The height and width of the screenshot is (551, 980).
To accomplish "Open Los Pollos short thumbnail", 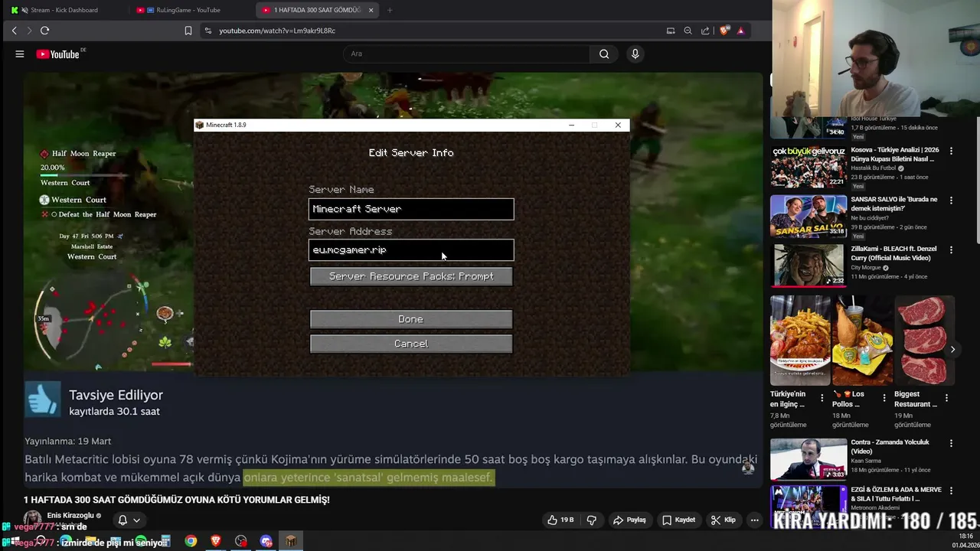I will pyautogui.click(x=861, y=341).
